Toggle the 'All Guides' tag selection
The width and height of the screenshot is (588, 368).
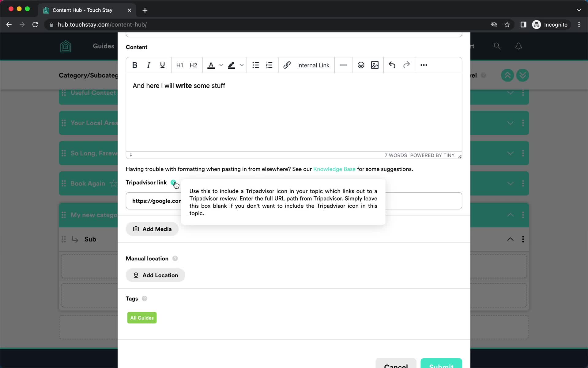[x=142, y=317]
